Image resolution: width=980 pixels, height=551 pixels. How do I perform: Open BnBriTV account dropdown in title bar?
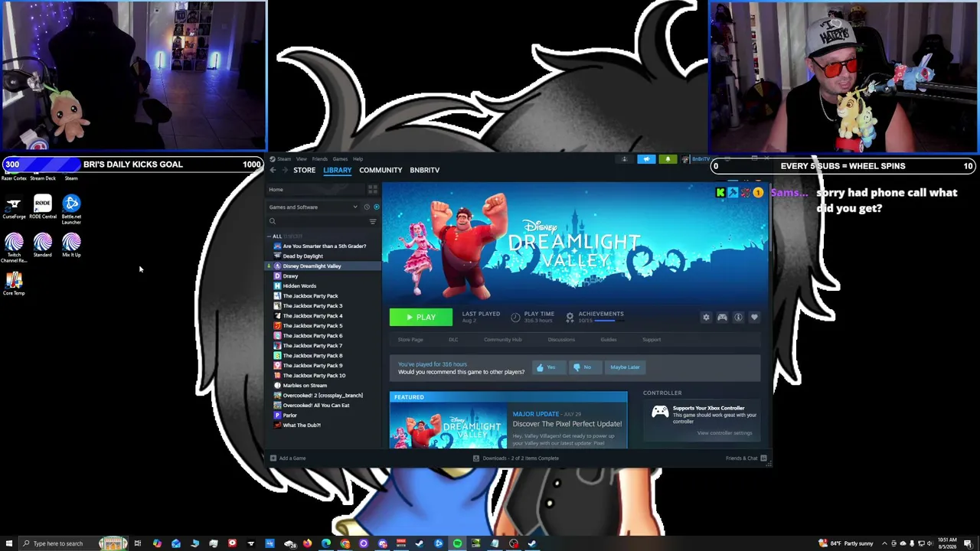tap(697, 159)
